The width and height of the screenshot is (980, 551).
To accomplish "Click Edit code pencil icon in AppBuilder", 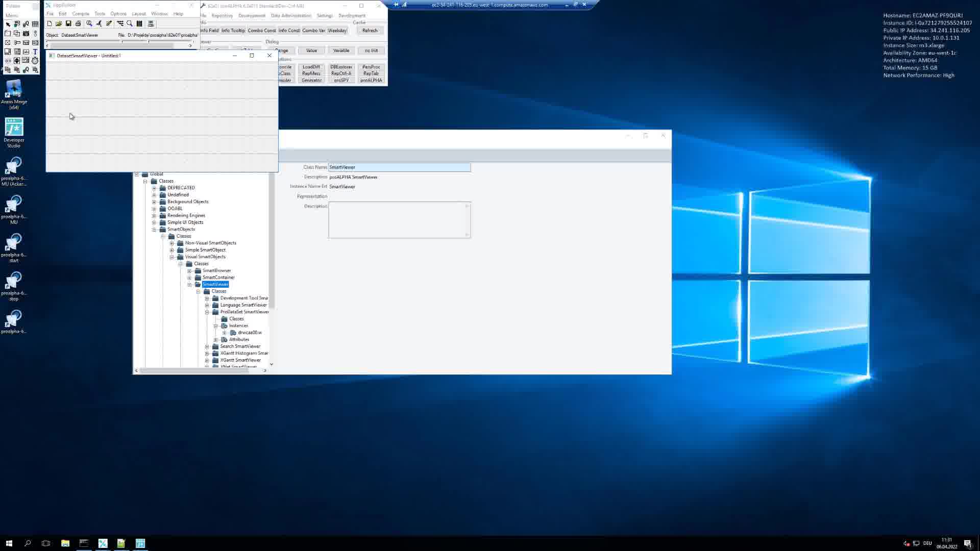I will [x=109, y=23].
